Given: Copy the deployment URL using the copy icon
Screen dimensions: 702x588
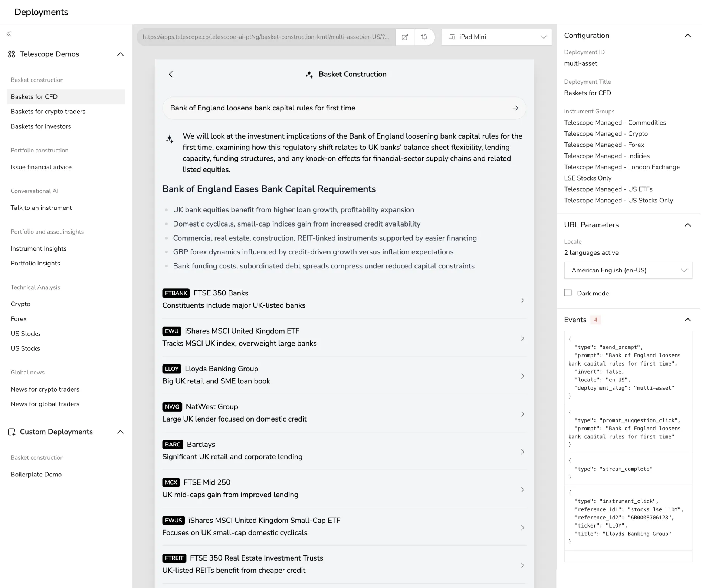Looking at the screenshot, I should [423, 37].
